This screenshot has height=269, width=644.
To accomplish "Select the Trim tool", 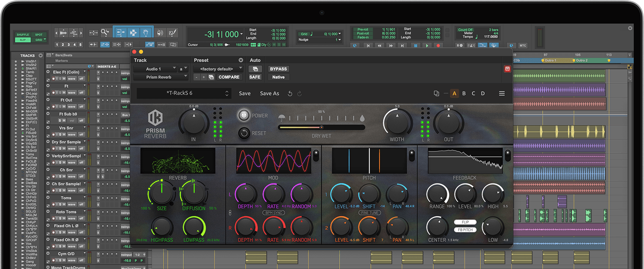I will (120, 32).
